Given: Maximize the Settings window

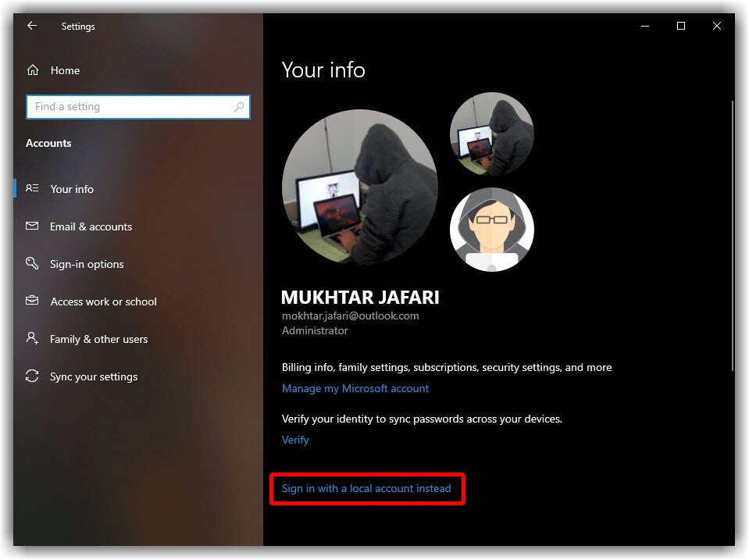Looking at the screenshot, I should (x=681, y=26).
